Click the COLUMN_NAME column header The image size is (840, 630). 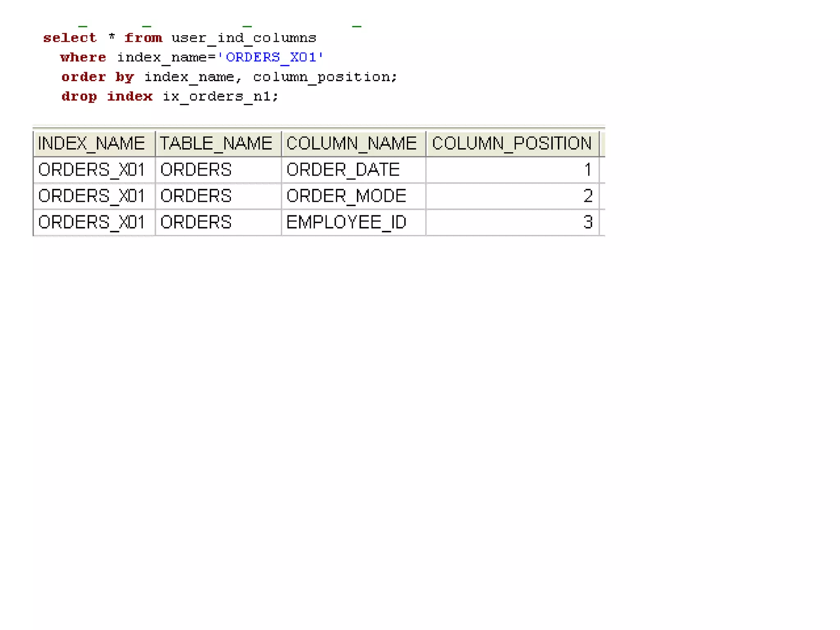(x=352, y=144)
